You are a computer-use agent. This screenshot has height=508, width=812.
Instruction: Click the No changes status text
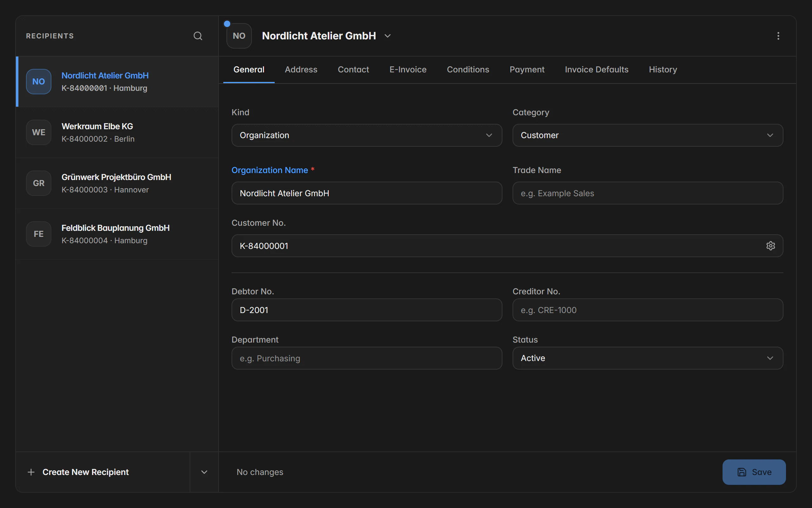(260, 472)
